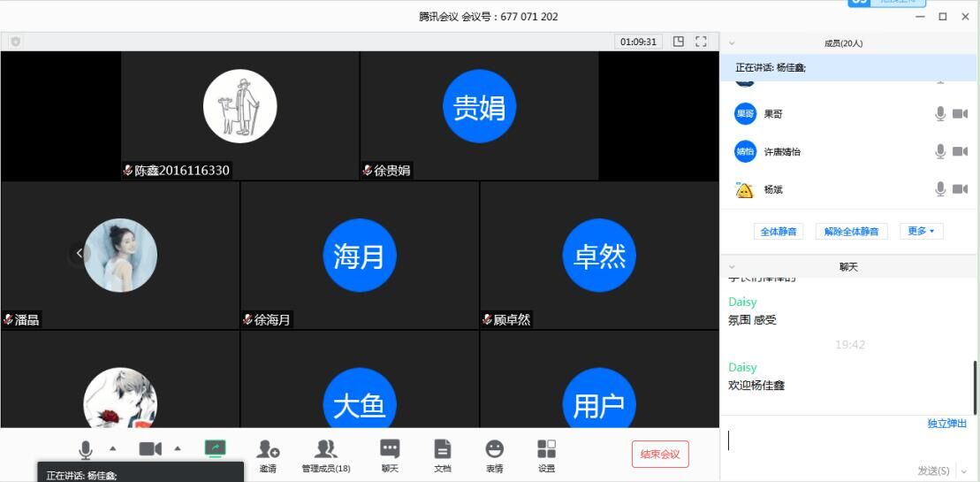This screenshot has width=980, height=482.
Task: Open the Invite (邀请) icon in toolbar
Action: tap(268, 451)
